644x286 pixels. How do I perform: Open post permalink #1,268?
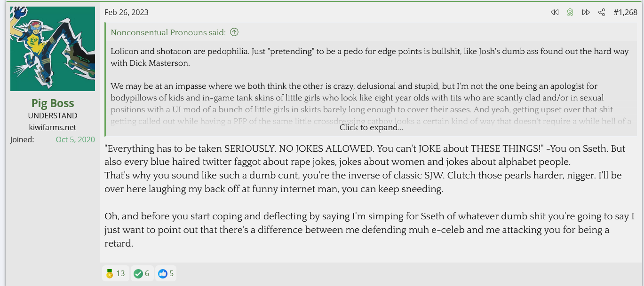pyautogui.click(x=625, y=13)
